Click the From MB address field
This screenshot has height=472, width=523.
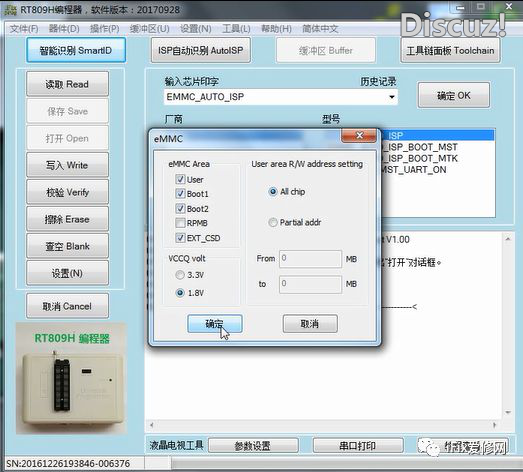(x=310, y=259)
